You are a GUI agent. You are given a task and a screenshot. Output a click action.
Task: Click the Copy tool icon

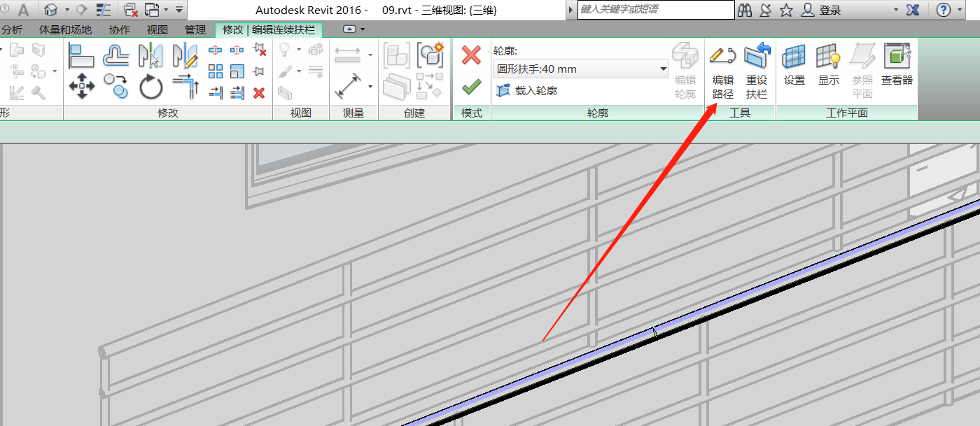tap(116, 87)
